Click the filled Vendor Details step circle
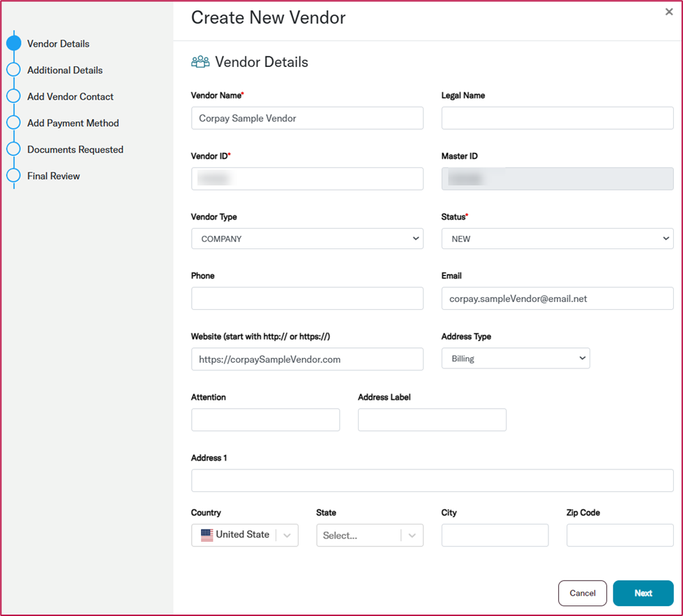 coord(15,43)
